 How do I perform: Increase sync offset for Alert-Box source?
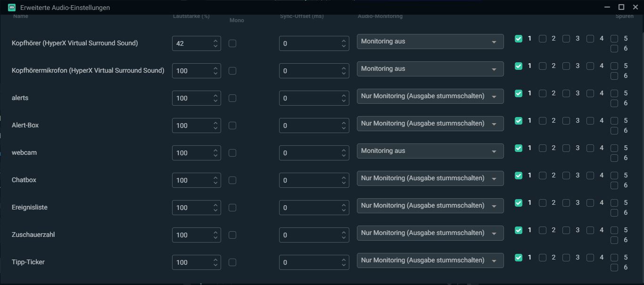pos(344,123)
